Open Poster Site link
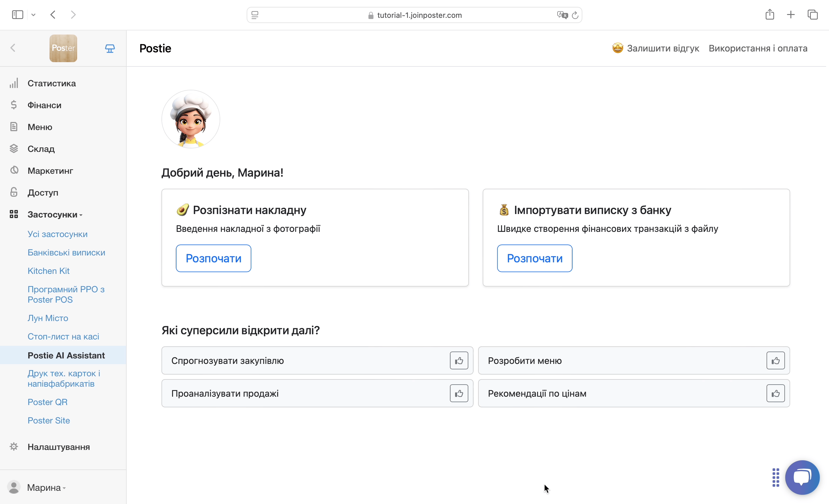 pyautogui.click(x=49, y=421)
